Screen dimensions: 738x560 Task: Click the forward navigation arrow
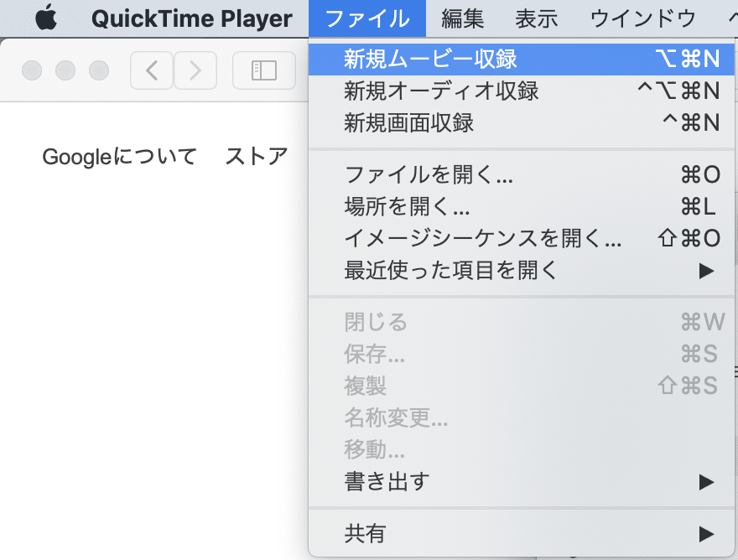(x=195, y=70)
